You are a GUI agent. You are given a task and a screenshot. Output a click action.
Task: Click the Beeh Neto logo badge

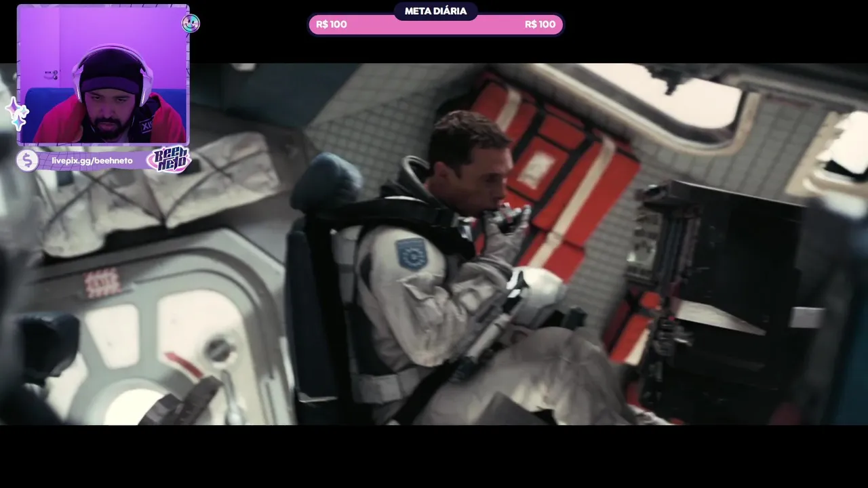[x=169, y=160]
